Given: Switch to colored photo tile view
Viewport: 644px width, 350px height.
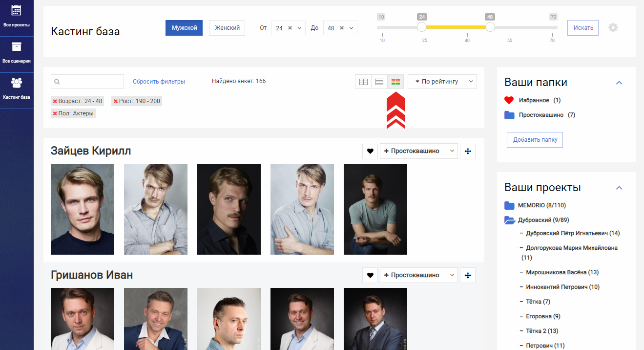Looking at the screenshot, I should [x=395, y=82].
